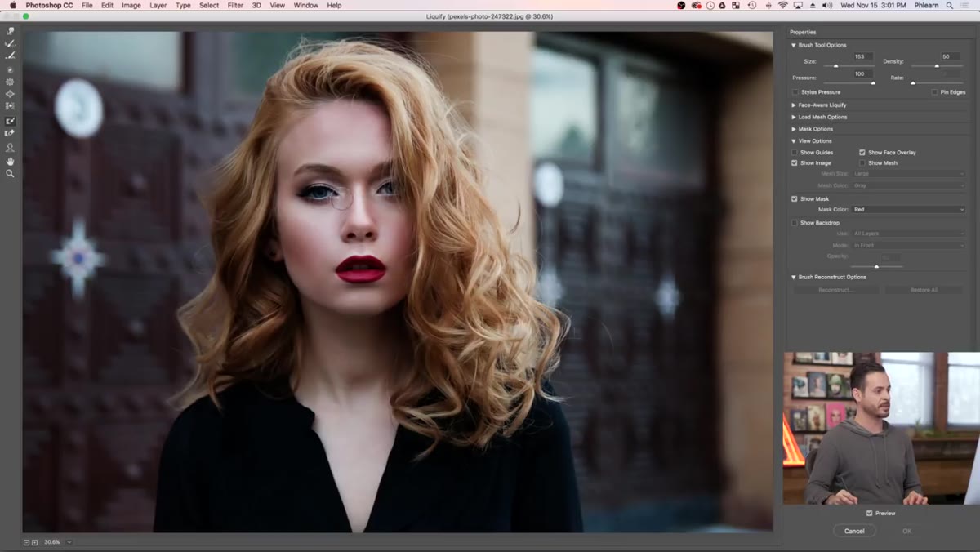
Task: Click the zoom in plus button
Action: click(x=34, y=542)
